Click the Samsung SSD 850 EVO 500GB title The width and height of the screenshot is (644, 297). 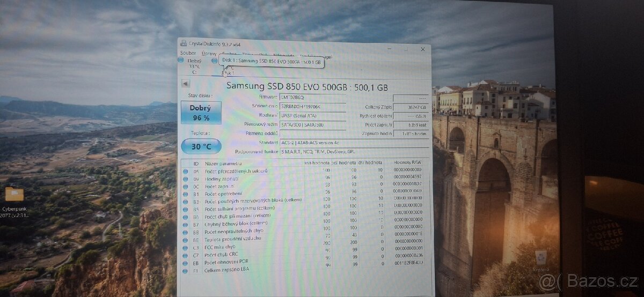(x=306, y=86)
